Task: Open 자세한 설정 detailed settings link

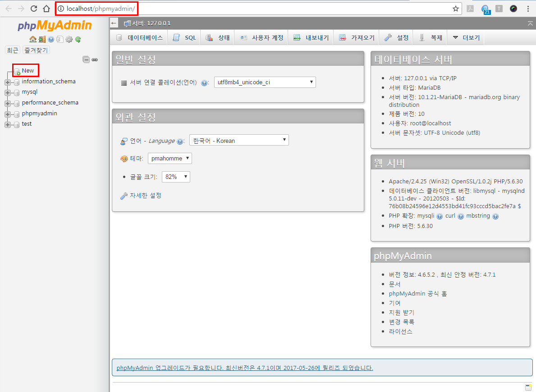Action: tap(145, 196)
